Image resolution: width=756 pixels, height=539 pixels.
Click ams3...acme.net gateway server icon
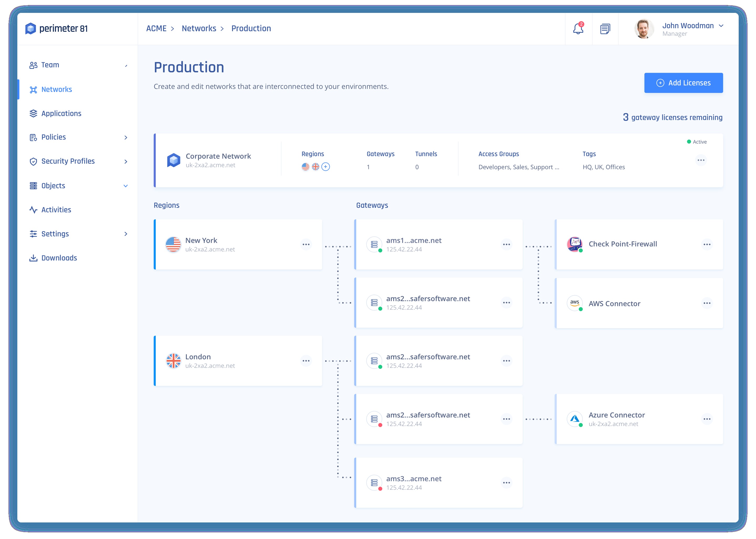(374, 483)
